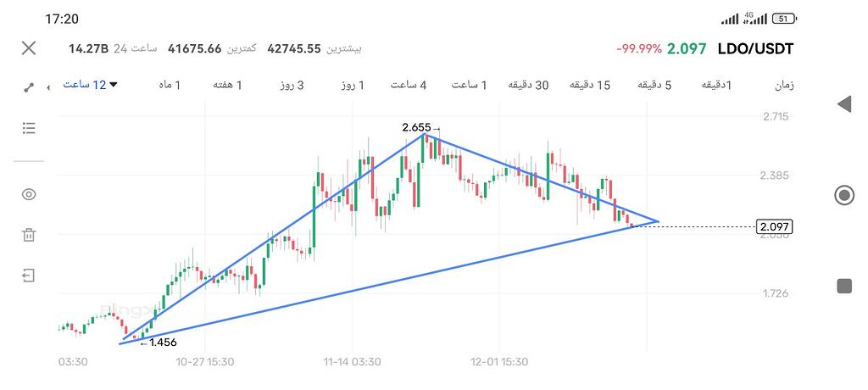
Task: Tap the exit drawing mode icon
Action: point(29,276)
